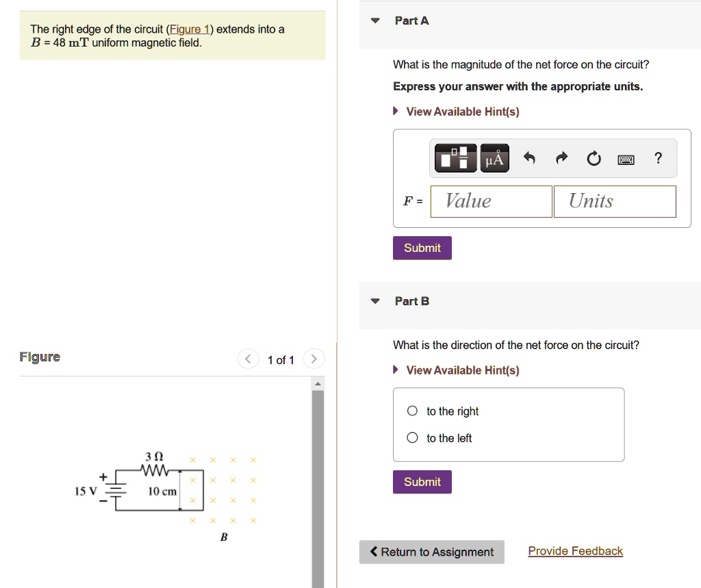This screenshot has height=588, width=701.
Task: Click the redo arrow icon
Action: (x=561, y=157)
